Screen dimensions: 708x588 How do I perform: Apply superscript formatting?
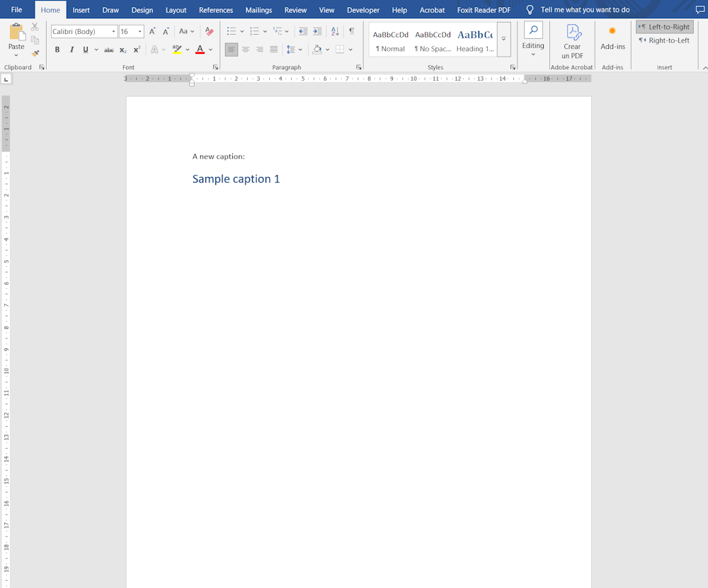pyautogui.click(x=137, y=50)
